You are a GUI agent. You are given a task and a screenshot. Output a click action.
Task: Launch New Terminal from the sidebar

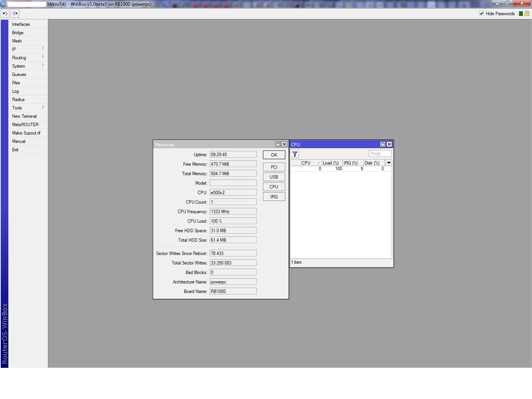coord(28,116)
